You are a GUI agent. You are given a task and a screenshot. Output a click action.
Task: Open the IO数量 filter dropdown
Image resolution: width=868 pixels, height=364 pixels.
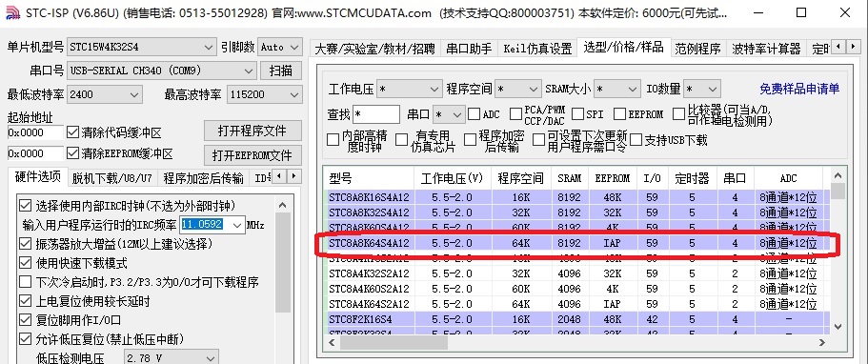coord(701,89)
